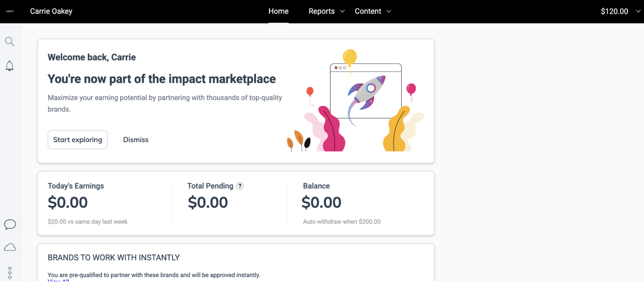
Task: Click the $120.00 amount in top bar
Action: point(614,12)
